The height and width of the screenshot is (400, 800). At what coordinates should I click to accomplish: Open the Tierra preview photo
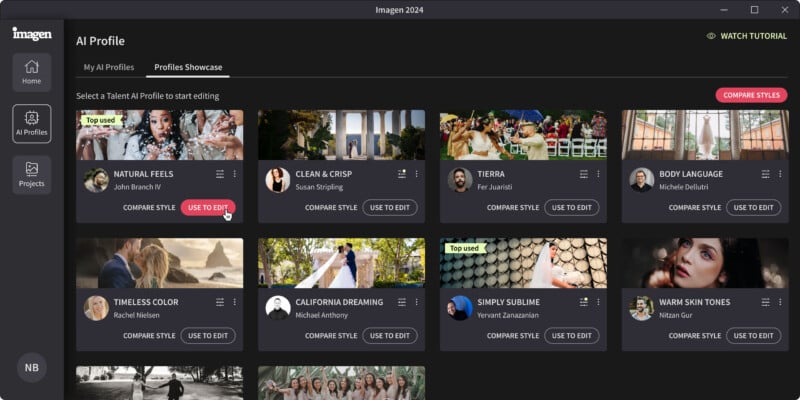[x=523, y=135]
